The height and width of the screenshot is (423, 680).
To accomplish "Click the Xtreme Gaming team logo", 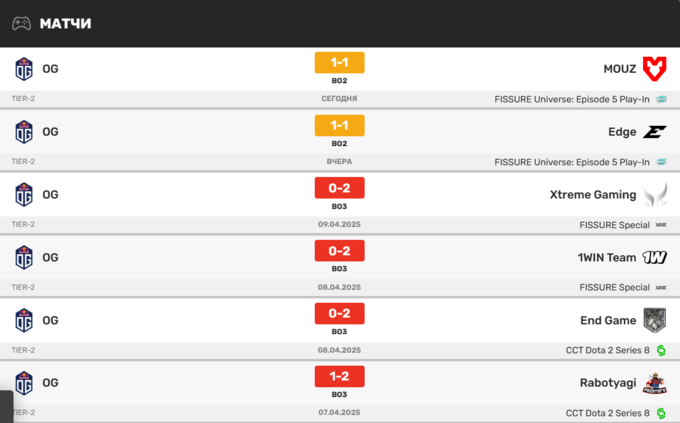I will 654,195.
